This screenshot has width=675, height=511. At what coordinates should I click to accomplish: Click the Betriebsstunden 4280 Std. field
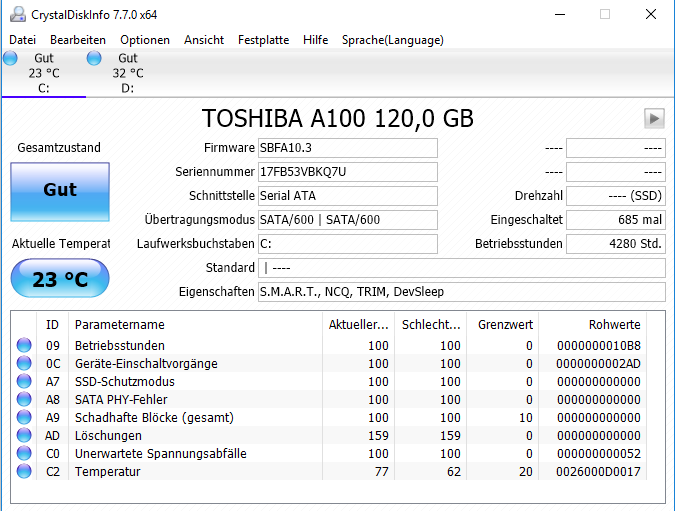coord(616,244)
